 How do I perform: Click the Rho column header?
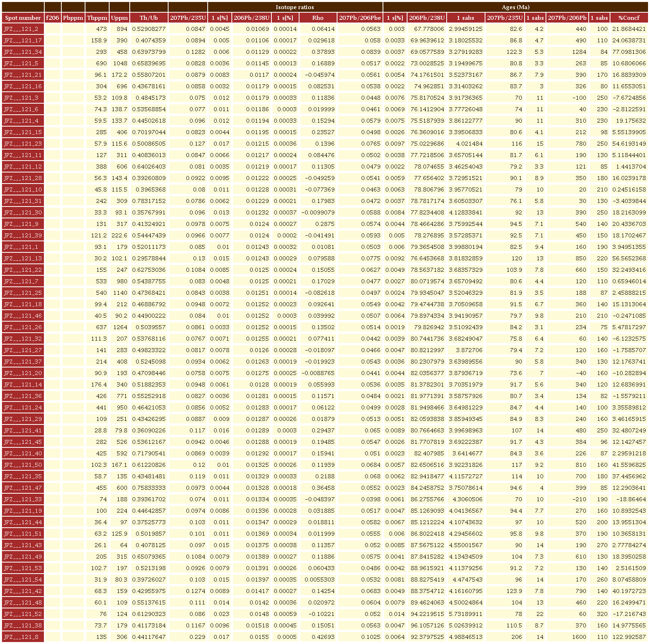pyautogui.click(x=318, y=17)
